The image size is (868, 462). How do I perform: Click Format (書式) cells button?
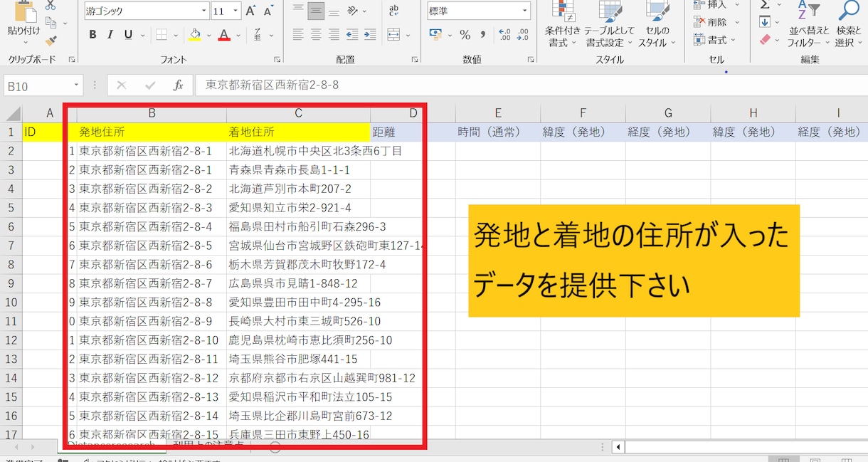point(716,40)
